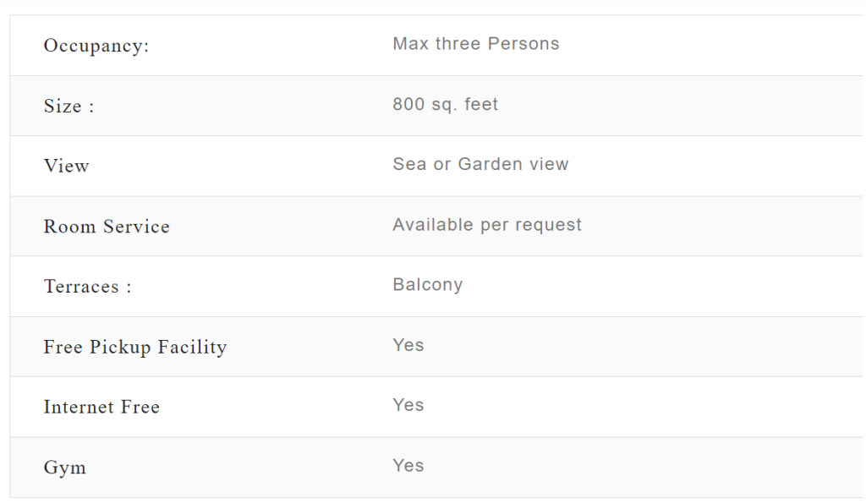The image size is (866, 504).
Task: Click the Terraces label
Action: (87, 287)
